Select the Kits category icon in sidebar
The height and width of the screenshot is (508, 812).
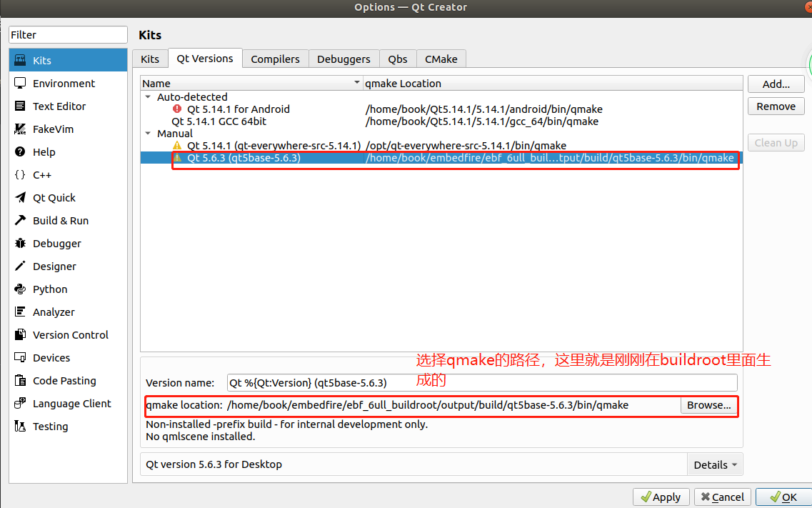20,60
